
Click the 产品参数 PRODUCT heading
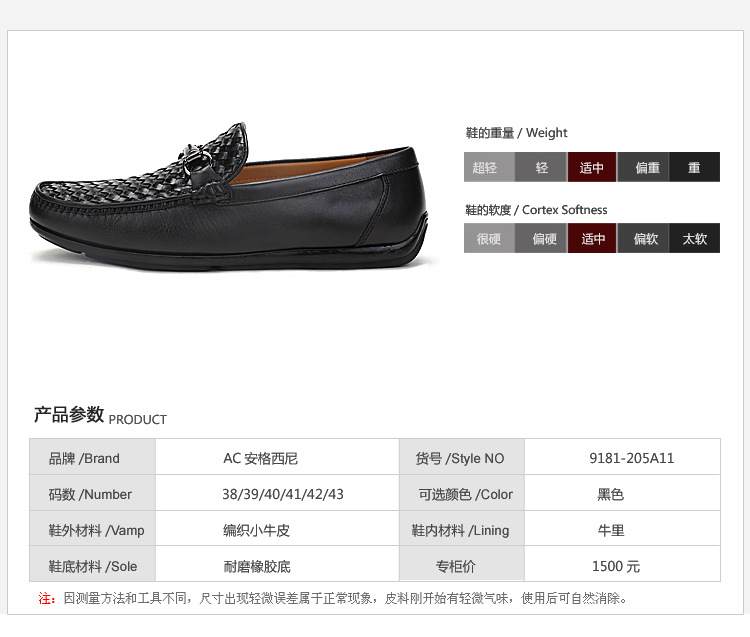(x=100, y=415)
